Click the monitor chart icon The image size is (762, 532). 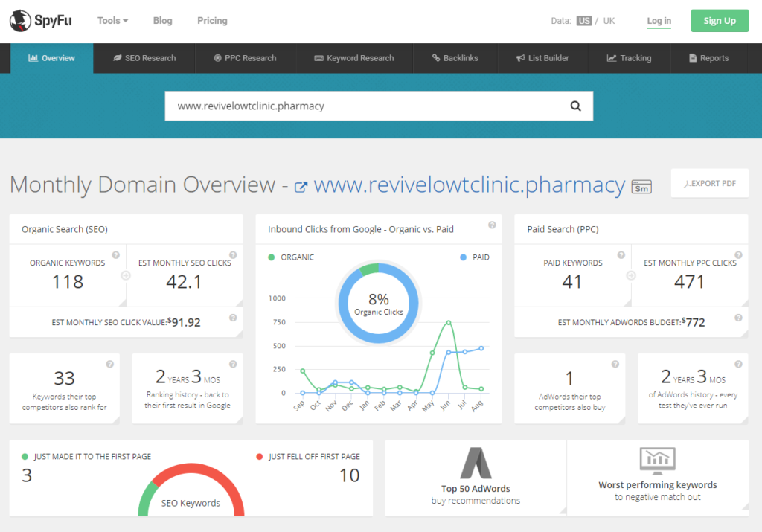coord(658,461)
